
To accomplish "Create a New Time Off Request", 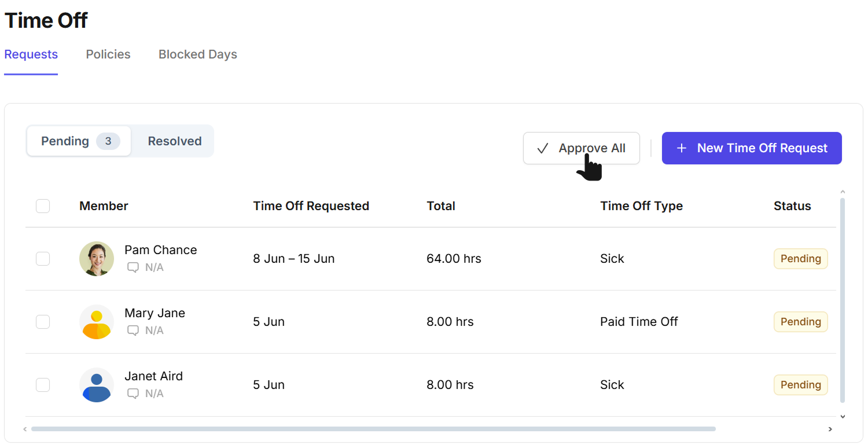I will tap(752, 148).
